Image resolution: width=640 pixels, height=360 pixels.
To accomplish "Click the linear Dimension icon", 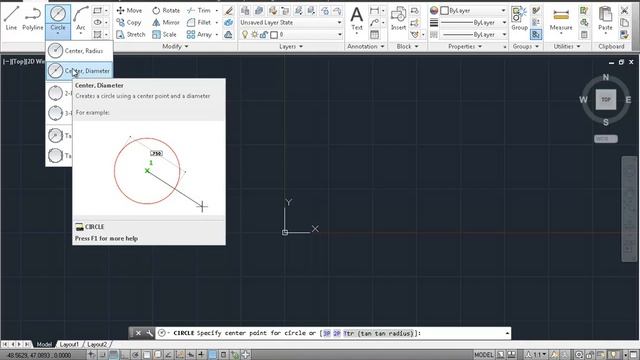I will [374, 11].
